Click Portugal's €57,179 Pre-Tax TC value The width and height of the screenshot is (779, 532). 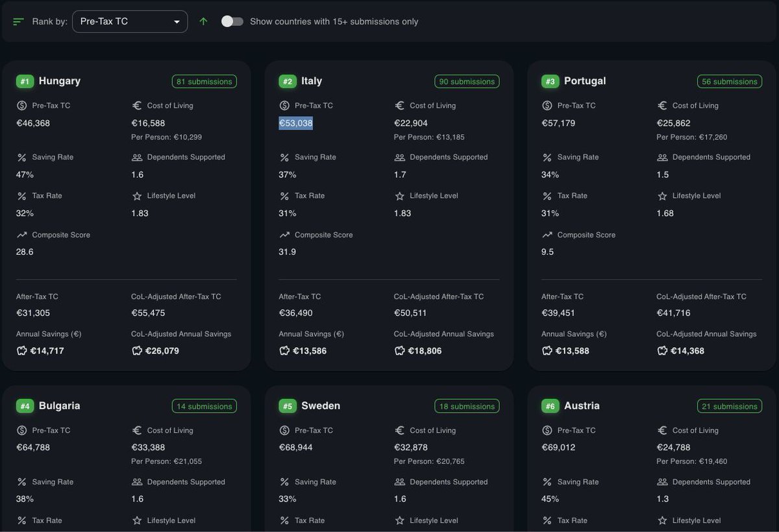pyautogui.click(x=558, y=123)
